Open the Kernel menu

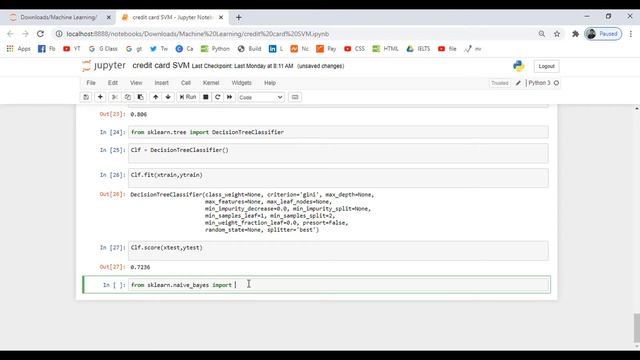point(211,83)
